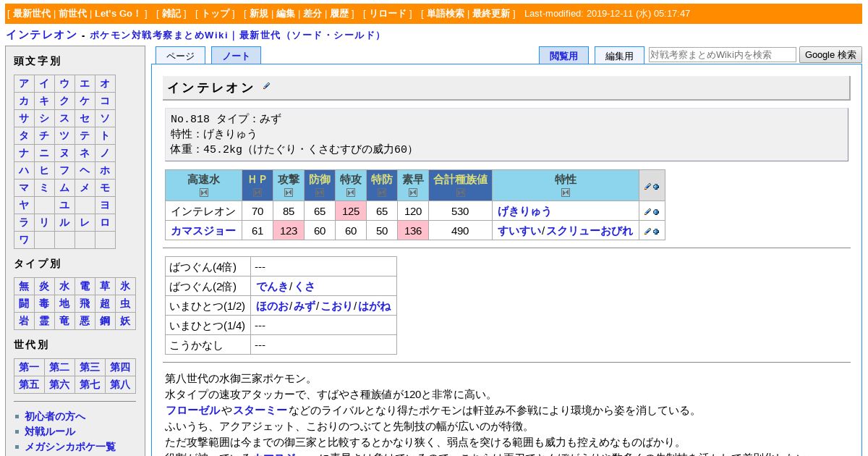Select 水 type in タイプ別

64,286
